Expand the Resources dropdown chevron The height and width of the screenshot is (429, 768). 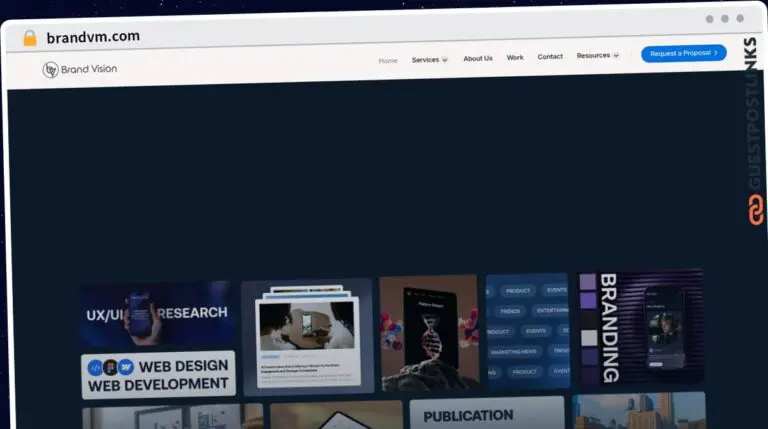616,56
